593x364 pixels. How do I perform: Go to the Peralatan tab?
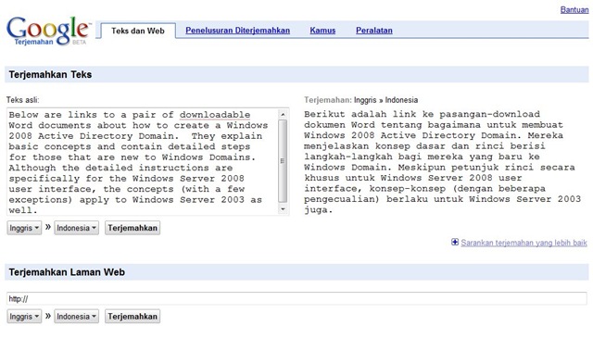coord(374,31)
